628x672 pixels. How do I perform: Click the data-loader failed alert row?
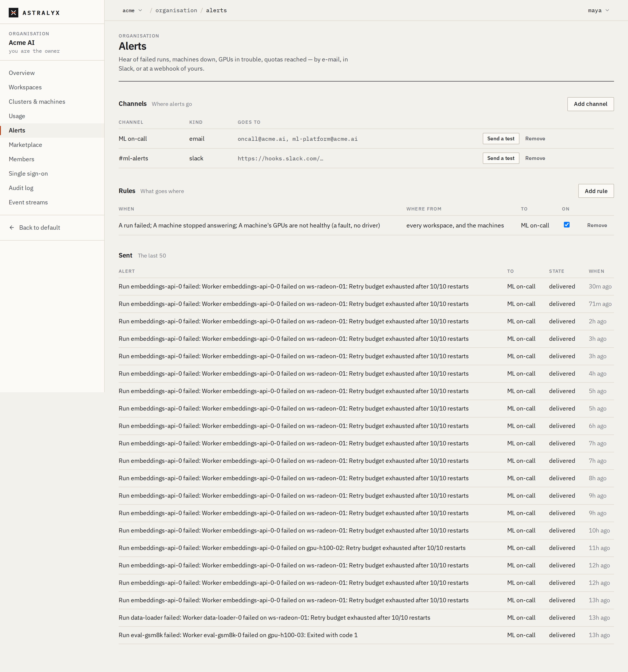tap(366, 618)
